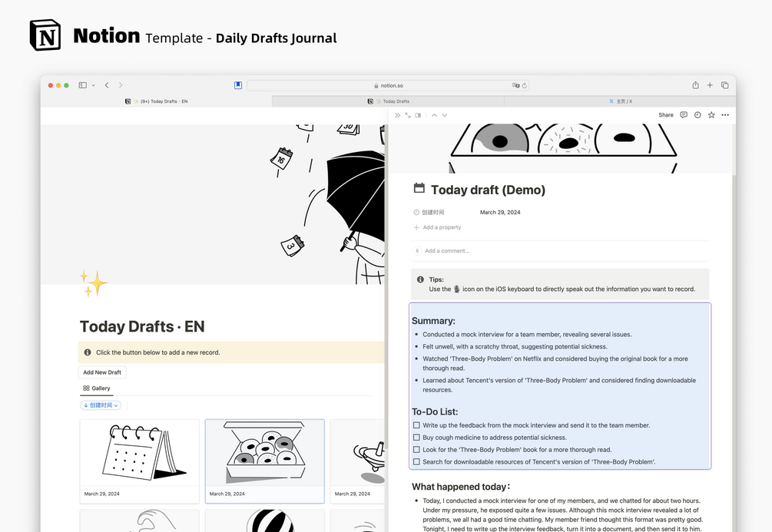Click the Notion logo in the header
Viewport: 772px width, 532px height.
(45, 35)
